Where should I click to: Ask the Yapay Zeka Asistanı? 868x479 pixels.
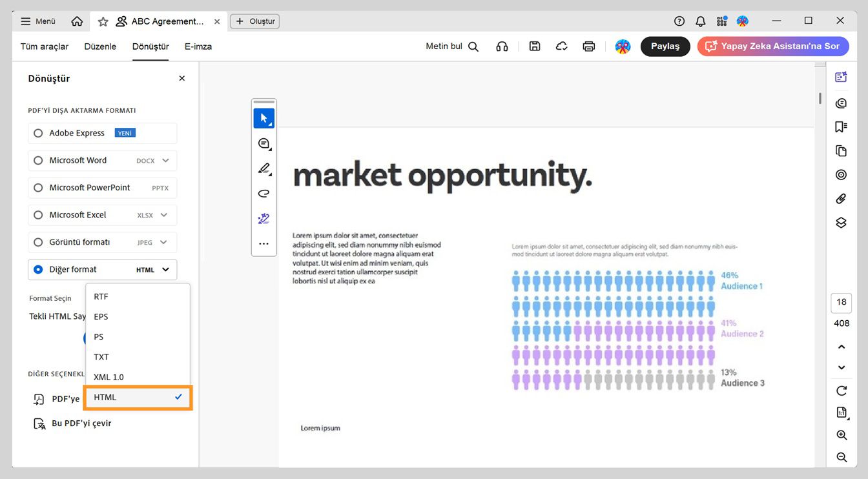click(x=772, y=46)
